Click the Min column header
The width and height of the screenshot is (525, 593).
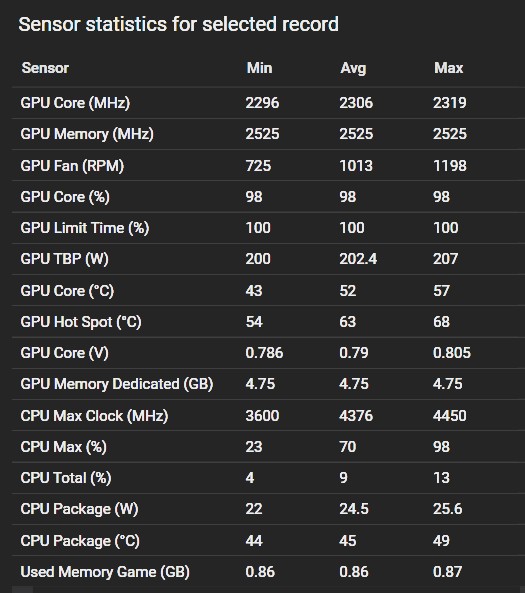coord(259,68)
